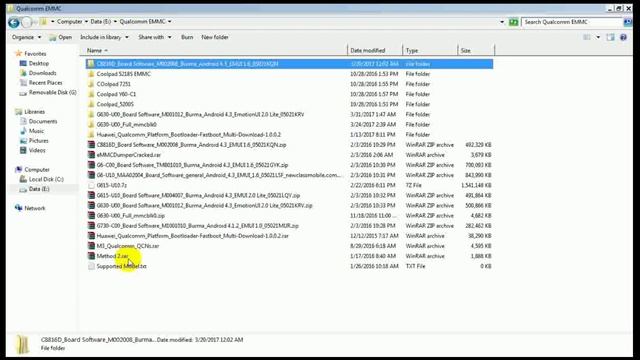This screenshot has height=360, width=640.
Task: Select G630-U00_Board Software KRV folder
Action: coord(200,114)
